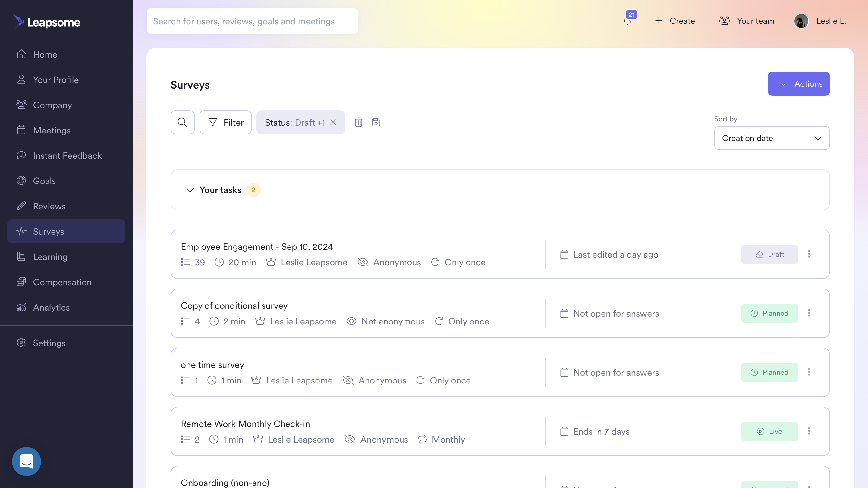
Task: Open Reviews in sidebar
Action: tap(66, 206)
